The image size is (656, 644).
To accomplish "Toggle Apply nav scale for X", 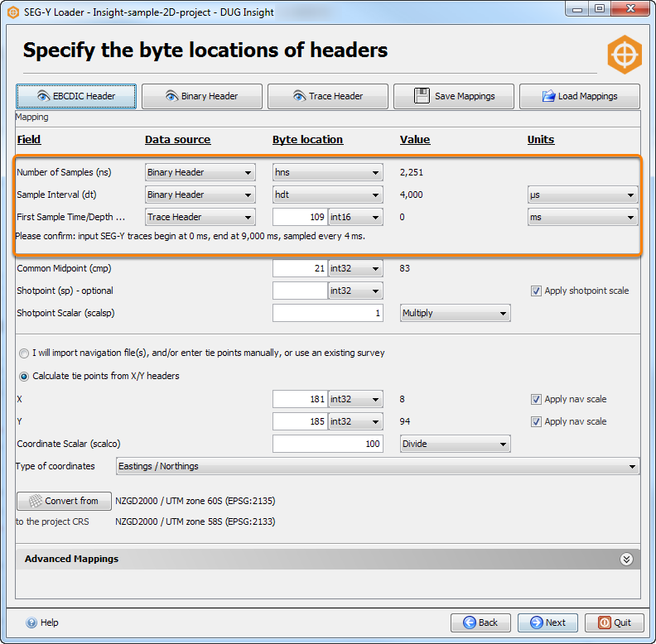I will (536, 399).
